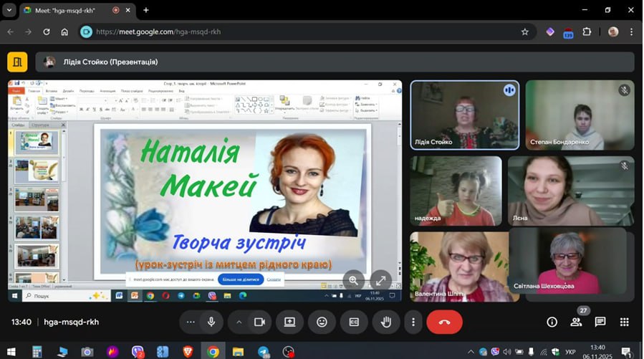644x359 pixels.
Task: Click the fullscreen icon on the presentation
Action: [x=380, y=280]
